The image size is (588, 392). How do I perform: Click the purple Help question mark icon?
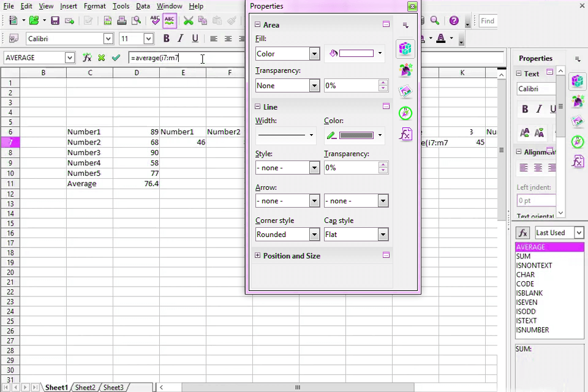(454, 21)
